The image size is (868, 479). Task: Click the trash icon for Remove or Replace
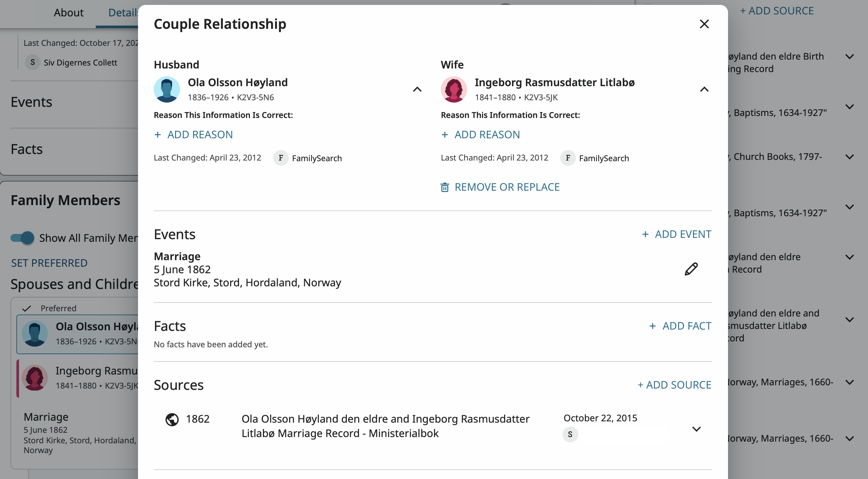click(x=444, y=187)
